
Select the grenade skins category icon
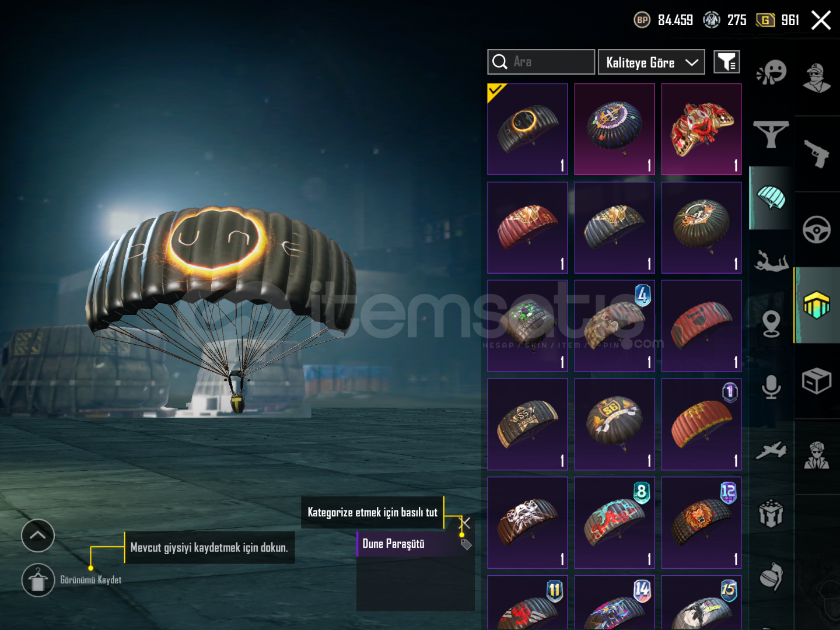coord(771,576)
